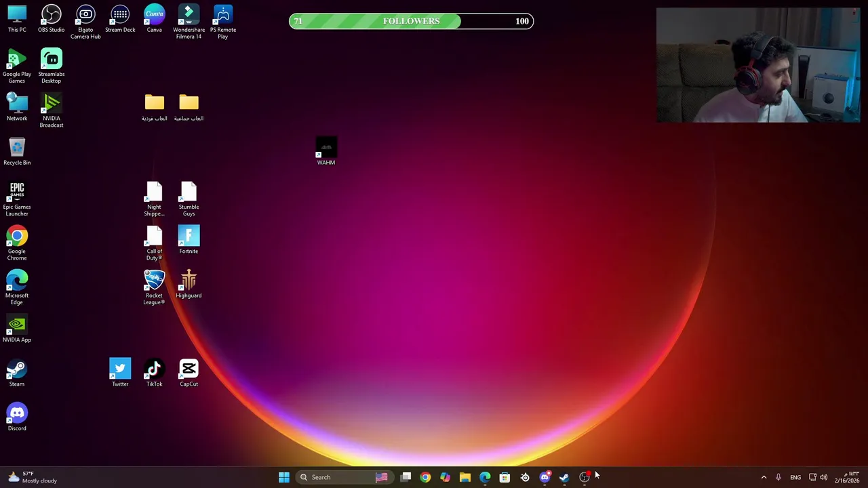The width and height of the screenshot is (868, 488).
Task: Launch Fortnite desktop shortcut
Action: tap(189, 240)
